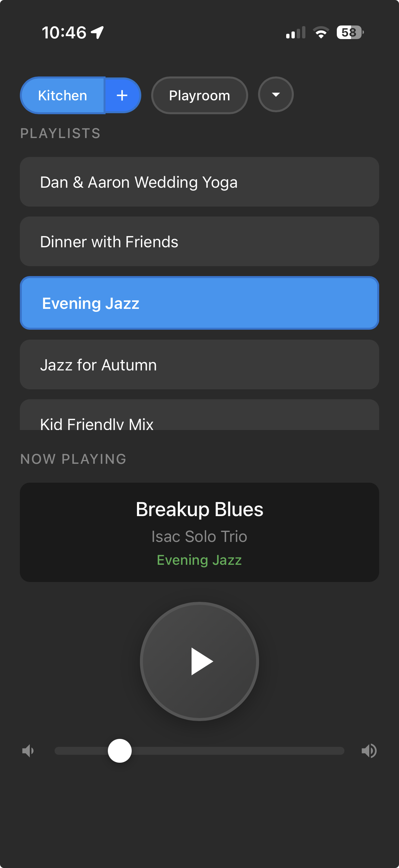399x868 pixels.
Task: Tap the loud volume speaker icon
Action: click(369, 751)
